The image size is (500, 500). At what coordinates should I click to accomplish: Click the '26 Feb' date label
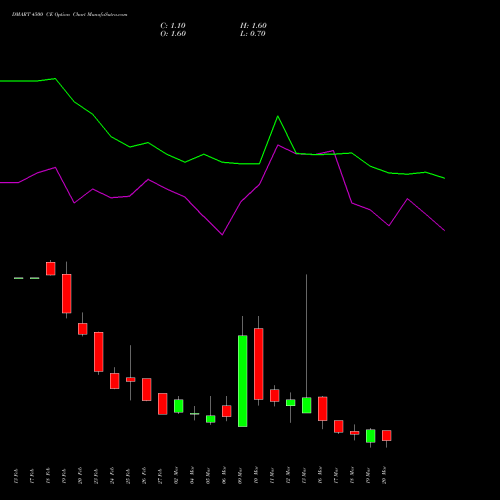144,476
